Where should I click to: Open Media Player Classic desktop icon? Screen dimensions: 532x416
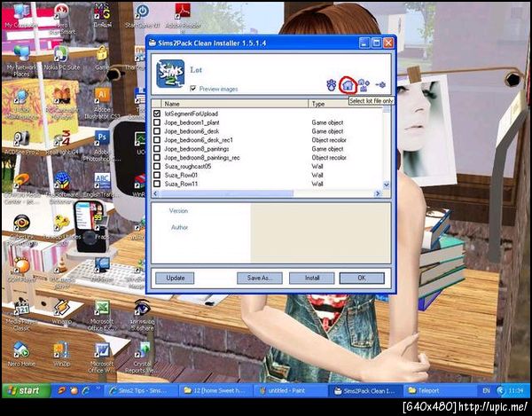tap(21, 315)
